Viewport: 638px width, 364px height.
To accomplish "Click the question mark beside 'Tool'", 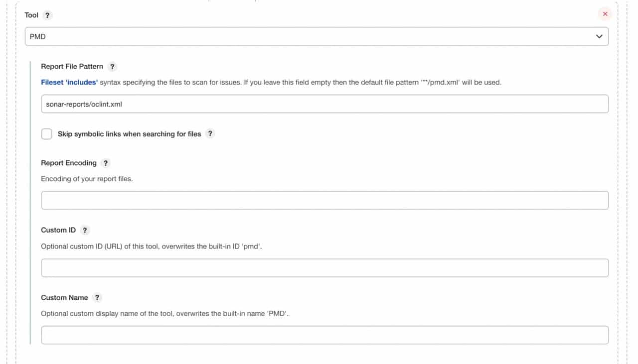I will click(x=47, y=15).
